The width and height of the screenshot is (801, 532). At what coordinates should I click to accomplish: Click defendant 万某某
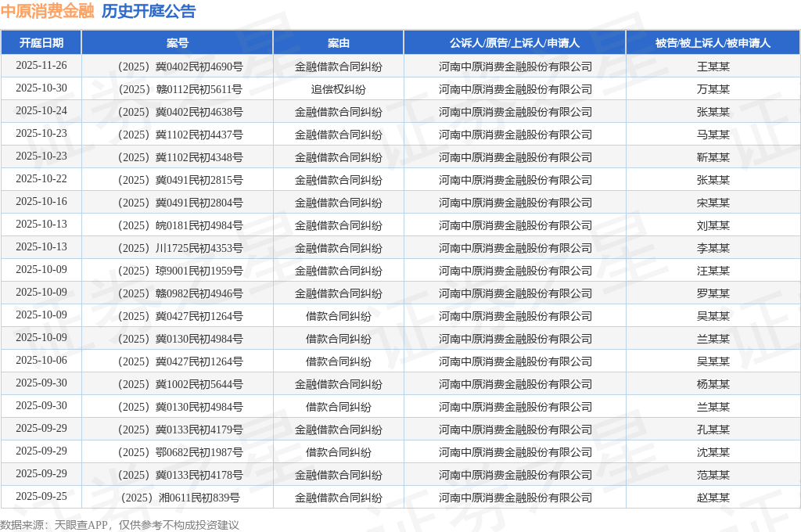click(713, 89)
